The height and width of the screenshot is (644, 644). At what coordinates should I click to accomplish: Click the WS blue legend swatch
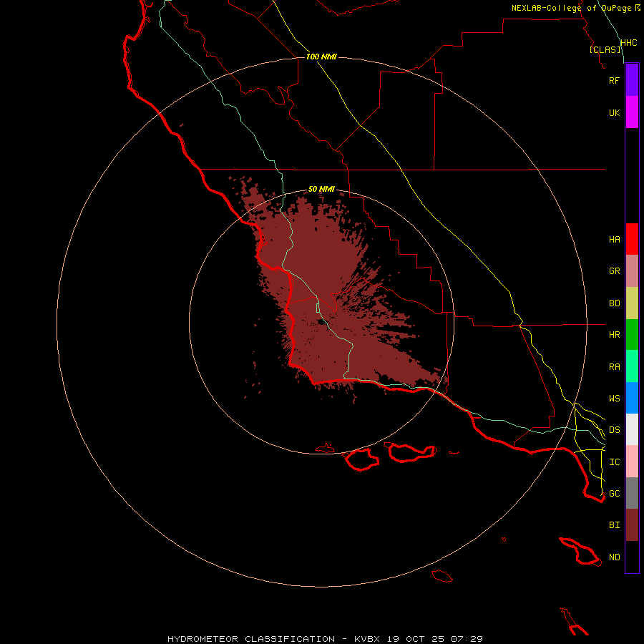pos(632,398)
